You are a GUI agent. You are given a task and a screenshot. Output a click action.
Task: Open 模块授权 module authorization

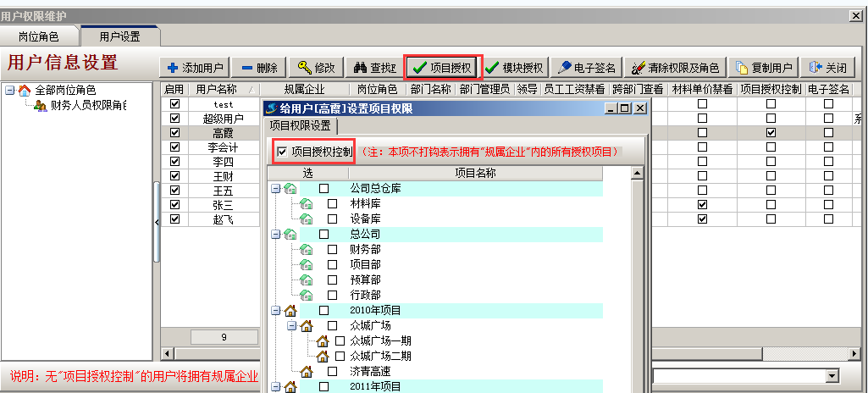coord(515,68)
